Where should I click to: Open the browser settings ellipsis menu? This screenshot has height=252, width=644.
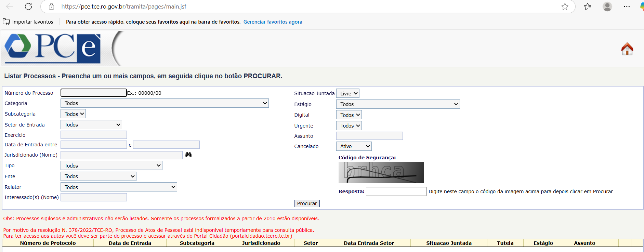[627, 6]
